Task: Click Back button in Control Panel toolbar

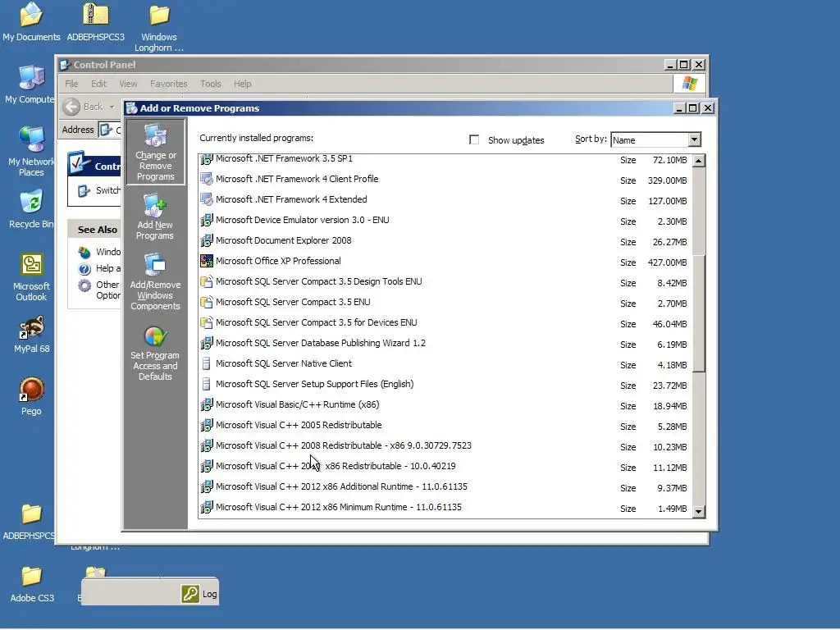Action: pos(83,107)
